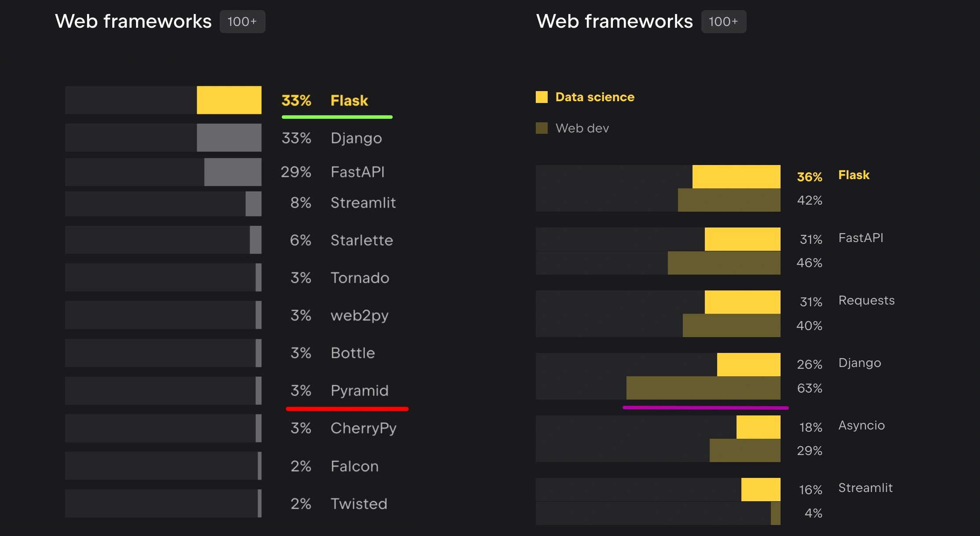The height and width of the screenshot is (536, 980).
Task: Select the Data science legend label
Action: click(595, 97)
